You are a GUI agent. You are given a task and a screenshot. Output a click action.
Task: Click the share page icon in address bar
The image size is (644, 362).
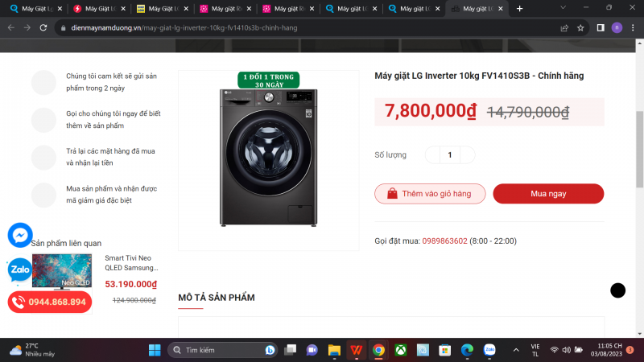564,27
